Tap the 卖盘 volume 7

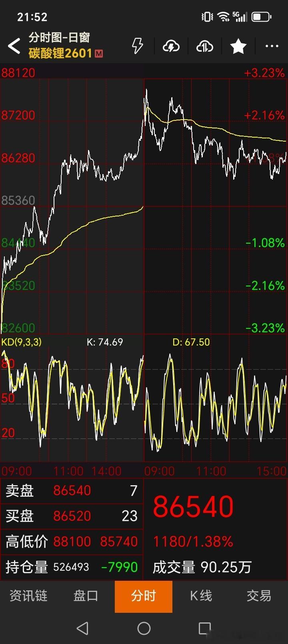point(134,490)
